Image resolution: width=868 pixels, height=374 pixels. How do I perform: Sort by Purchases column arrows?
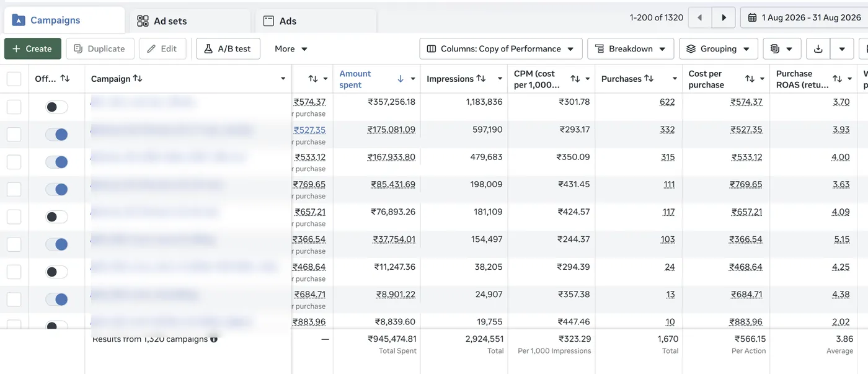click(x=649, y=79)
